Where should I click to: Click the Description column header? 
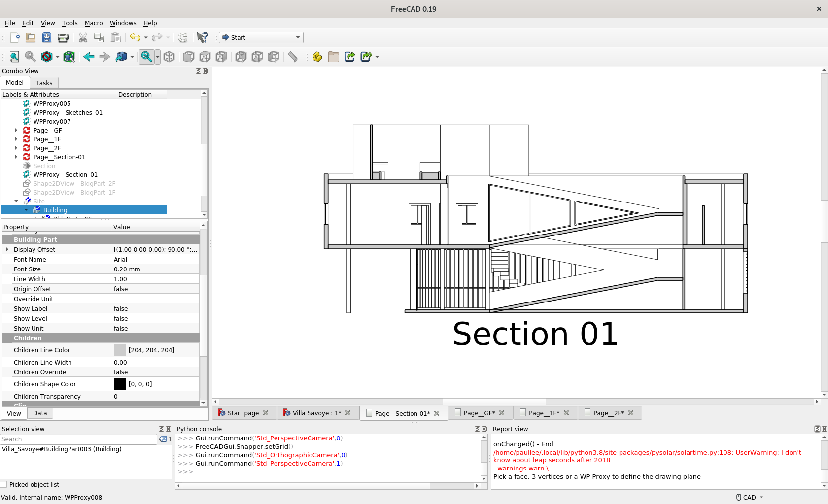coord(141,95)
